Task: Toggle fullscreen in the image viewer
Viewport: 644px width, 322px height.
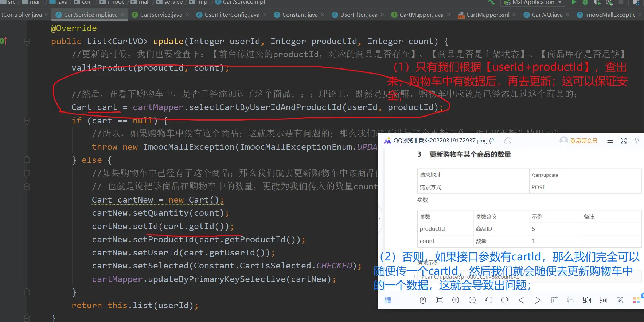Action: 624,140
